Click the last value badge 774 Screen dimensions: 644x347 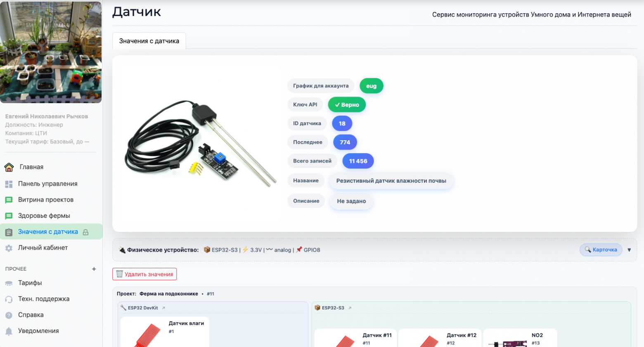tap(345, 142)
